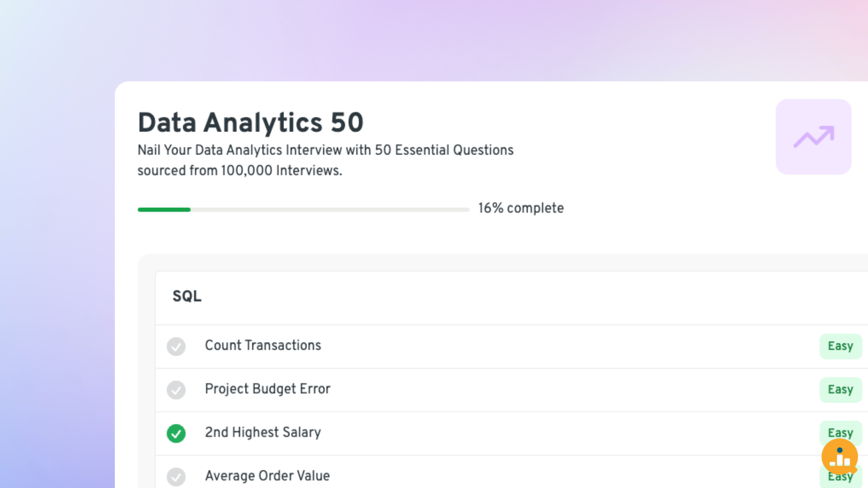Click the trending arrow chart icon
868x488 pixels.
814,136
